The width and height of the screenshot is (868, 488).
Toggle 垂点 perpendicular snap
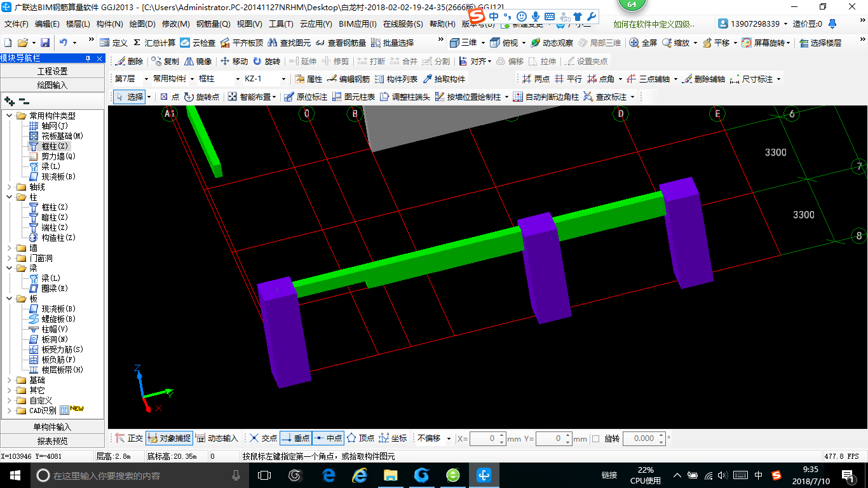pyautogui.click(x=295, y=438)
